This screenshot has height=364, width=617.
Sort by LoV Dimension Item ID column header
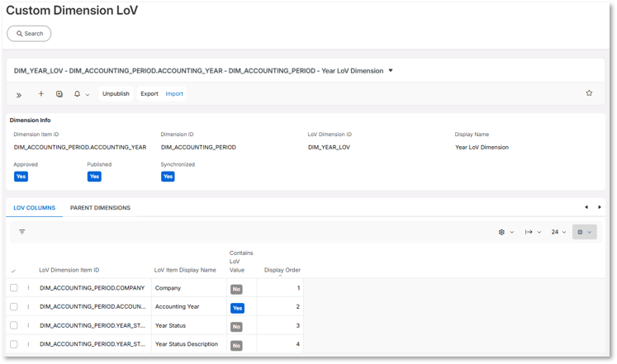click(x=69, y=270)
